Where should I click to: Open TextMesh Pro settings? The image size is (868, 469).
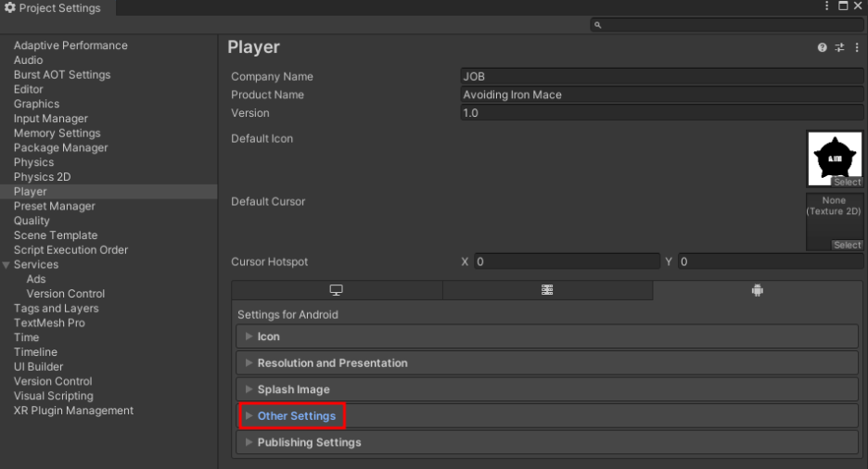pyautogui.click(x=49, y=323)
